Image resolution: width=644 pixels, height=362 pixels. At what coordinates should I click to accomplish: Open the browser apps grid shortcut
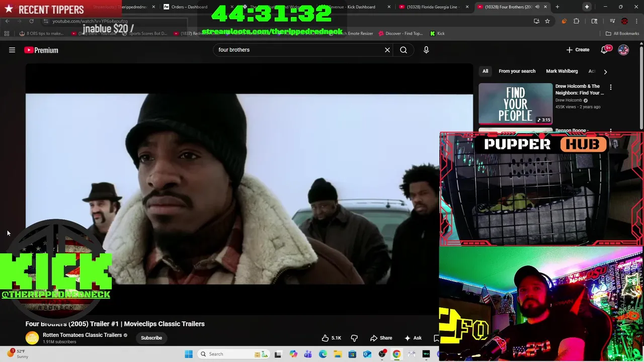coord(7,34)
